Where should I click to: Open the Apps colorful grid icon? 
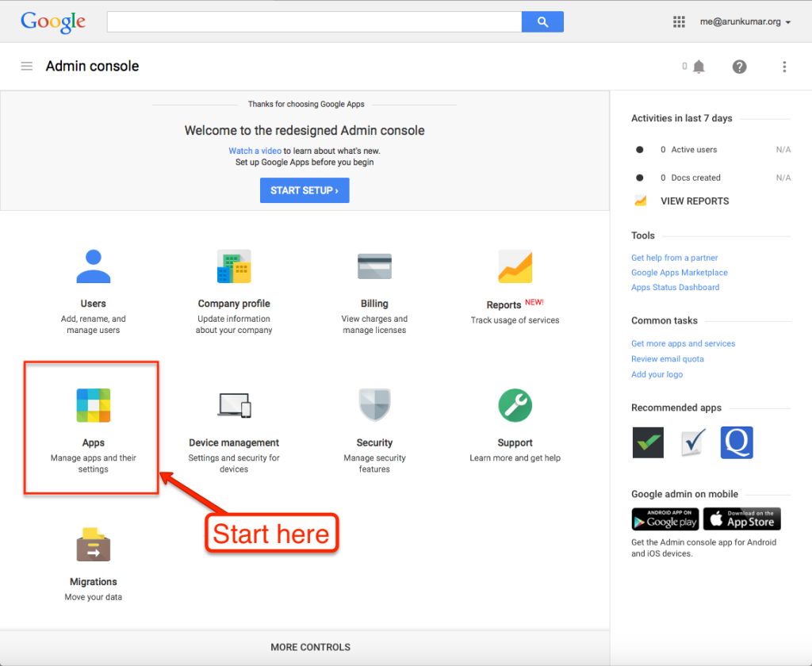pos(94,405)
